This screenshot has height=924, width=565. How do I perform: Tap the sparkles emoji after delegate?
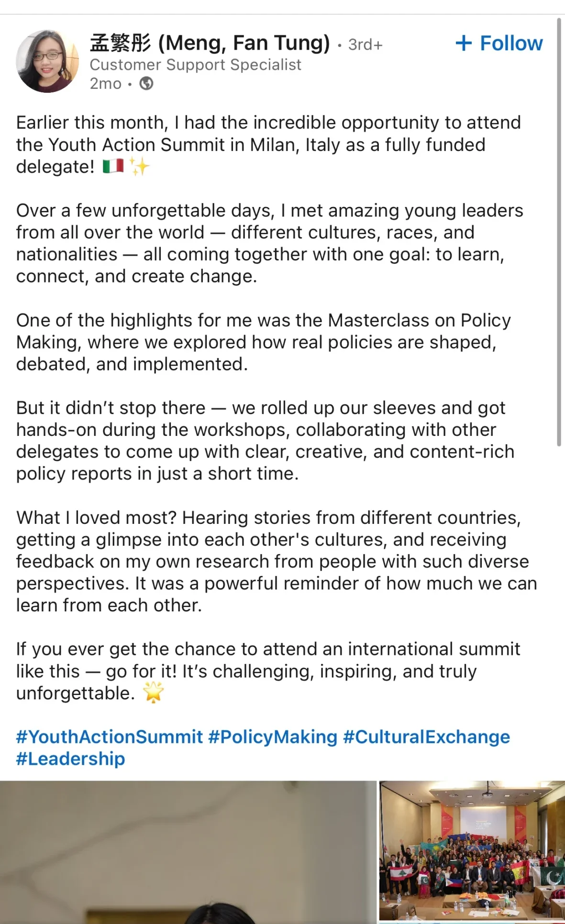point(140,166)
